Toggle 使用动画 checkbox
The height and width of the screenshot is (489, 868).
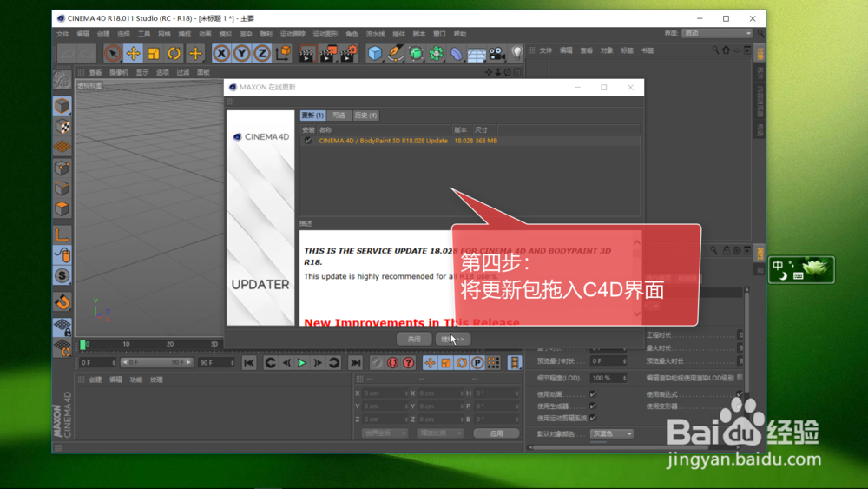tap(593, 393)
